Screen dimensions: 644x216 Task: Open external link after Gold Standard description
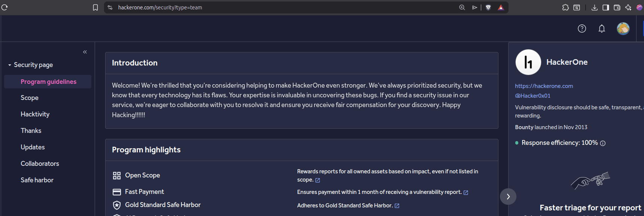pos(397,206)
